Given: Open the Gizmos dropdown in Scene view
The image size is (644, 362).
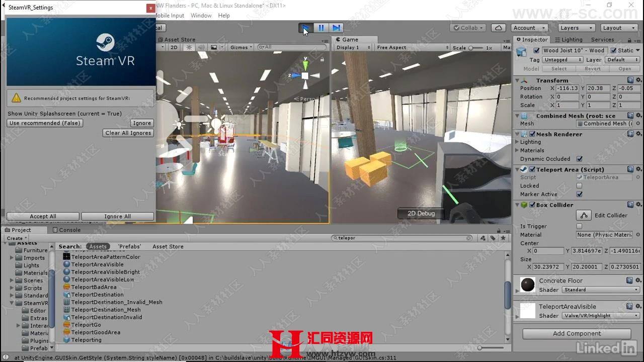Looking at the screenshot, I should [x=242, y=47].
